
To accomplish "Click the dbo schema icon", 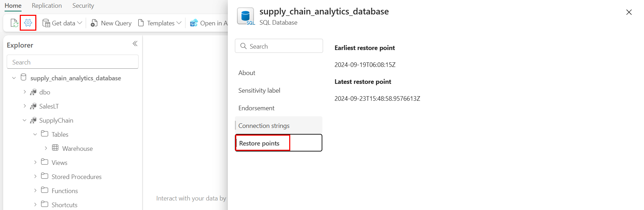I will point(34,92).
